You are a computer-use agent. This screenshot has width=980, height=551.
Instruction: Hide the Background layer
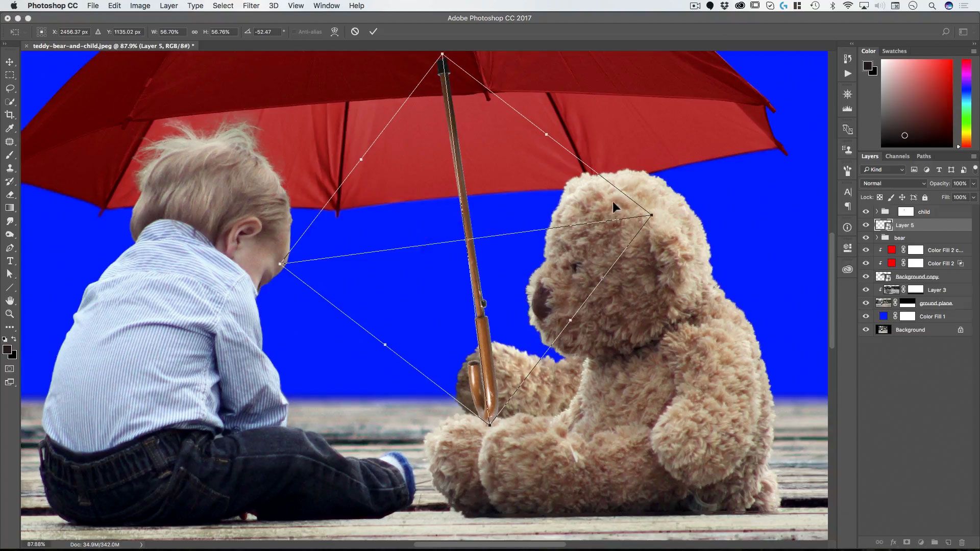click(866, 330)
